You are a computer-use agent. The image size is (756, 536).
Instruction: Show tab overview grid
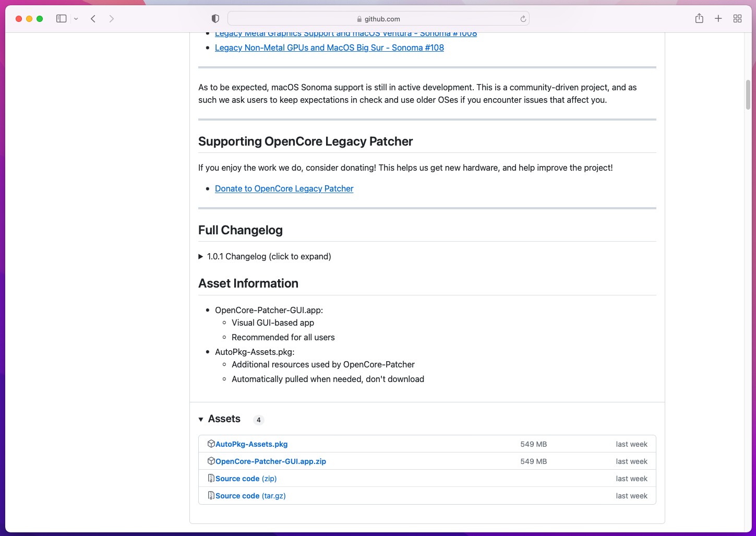pyautogui.click(x=737, y=19)
